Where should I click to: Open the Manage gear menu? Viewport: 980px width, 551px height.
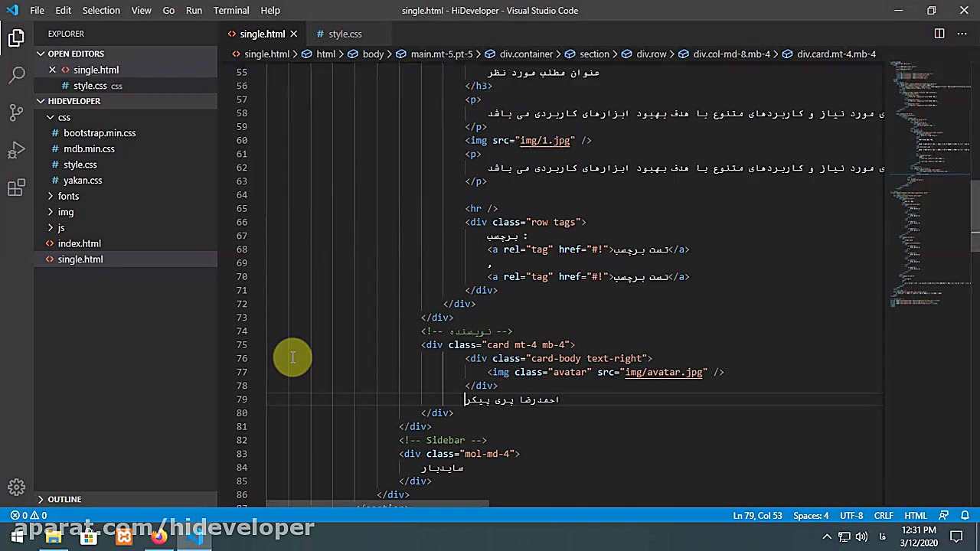(17, 487)
